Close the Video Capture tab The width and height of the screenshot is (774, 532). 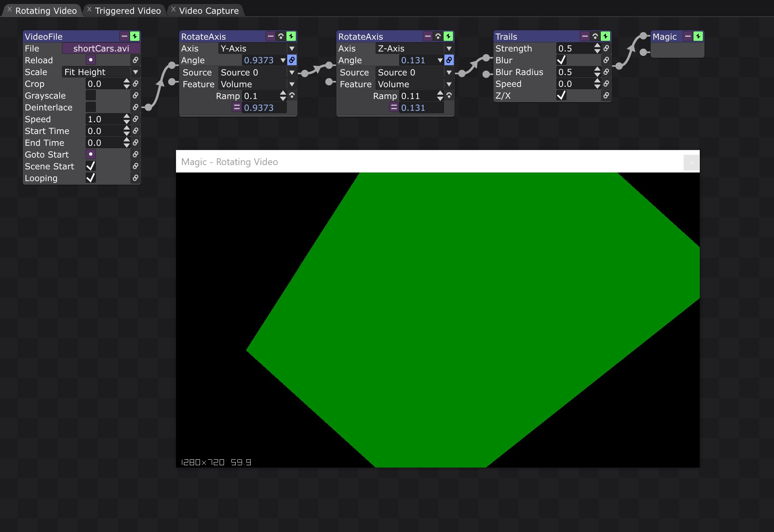(x=173, y=9)
